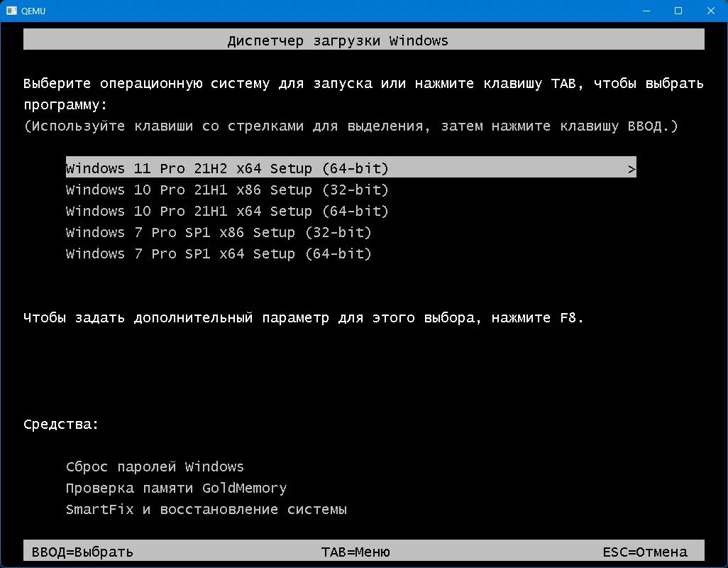Click the F8 additional parameter hint text
728x568 pixels.
pos(303,317)
